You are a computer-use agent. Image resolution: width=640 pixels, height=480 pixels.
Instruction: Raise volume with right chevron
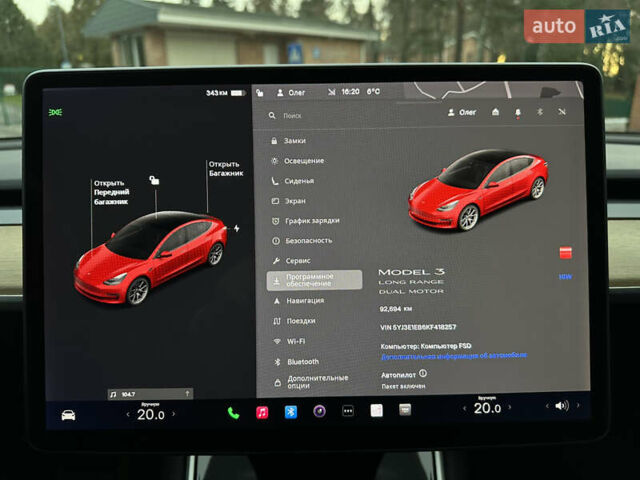pyautogui.click(x=578, y=405)
